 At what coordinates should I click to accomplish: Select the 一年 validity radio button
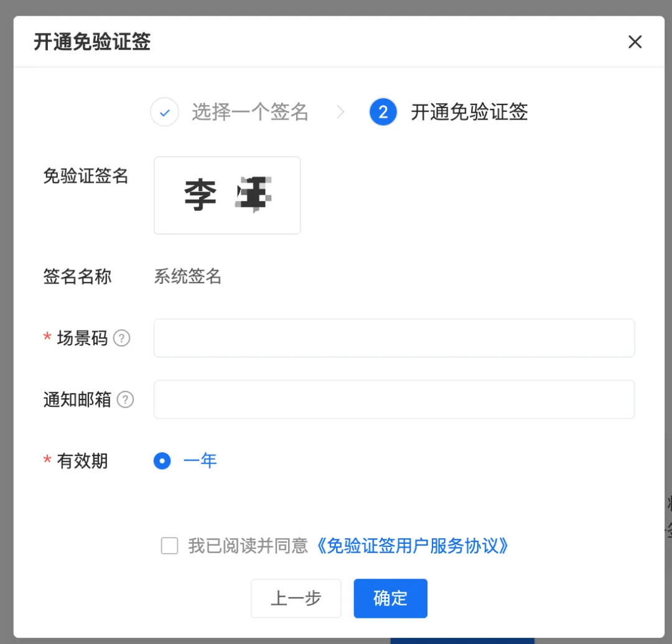(x=162, y=461)
